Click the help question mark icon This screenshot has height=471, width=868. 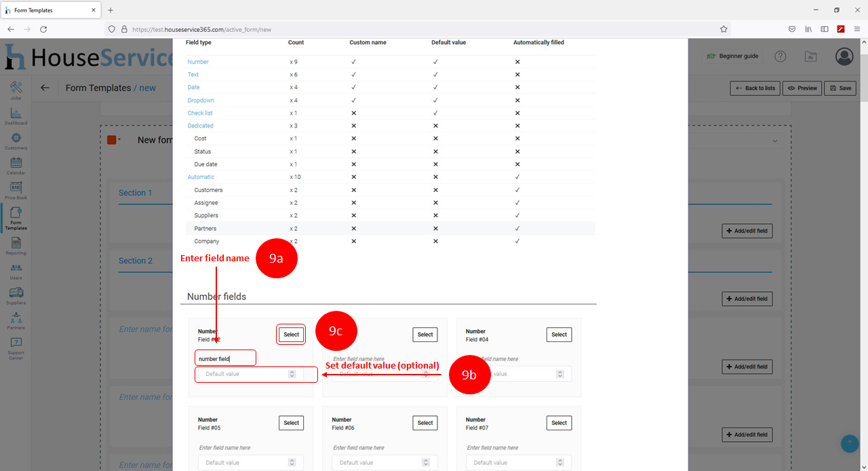pyautogui.click(x=781, y=56)
